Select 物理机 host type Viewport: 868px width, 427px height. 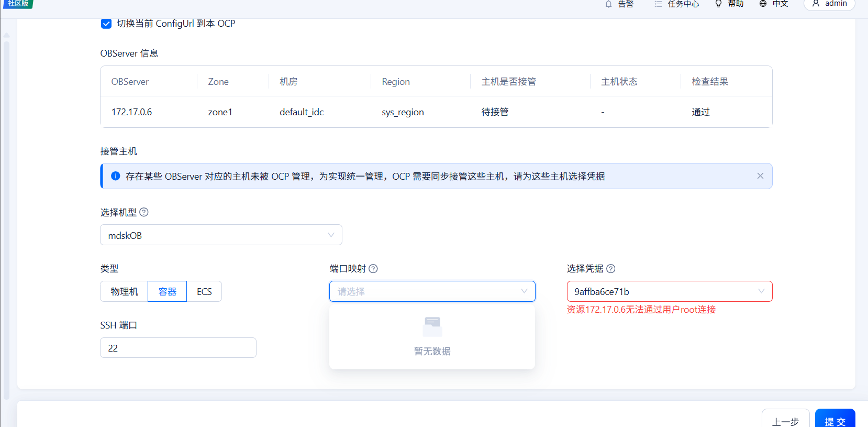[x=124, y=291]
